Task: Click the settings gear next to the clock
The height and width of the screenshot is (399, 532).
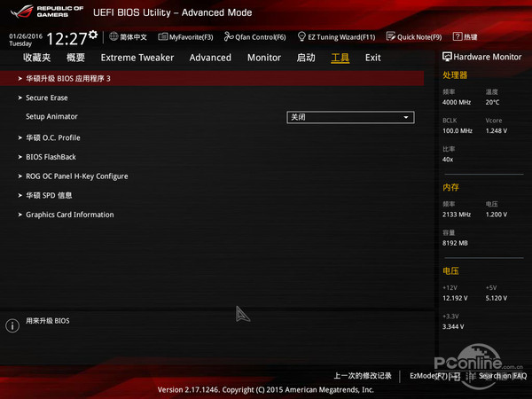Action: (x=93, y=35)
